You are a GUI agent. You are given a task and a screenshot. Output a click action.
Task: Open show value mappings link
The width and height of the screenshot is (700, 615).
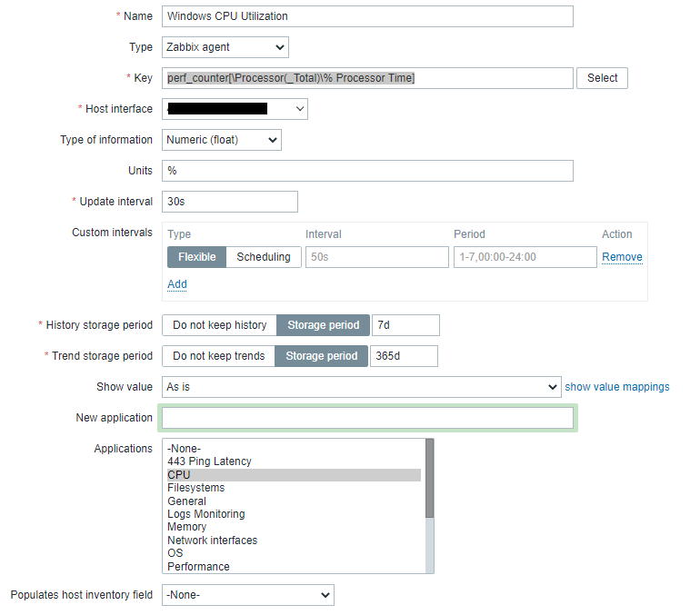(617, 387)
